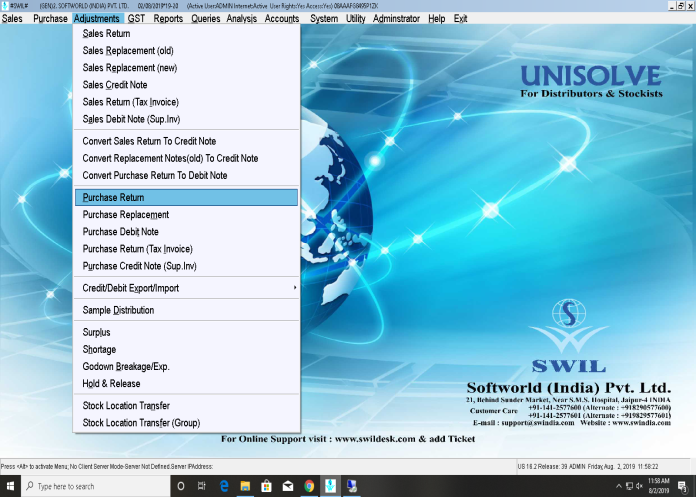696x497 pixels.
Task: Open Mail app from taskbar
Action: tap(288, 486)
